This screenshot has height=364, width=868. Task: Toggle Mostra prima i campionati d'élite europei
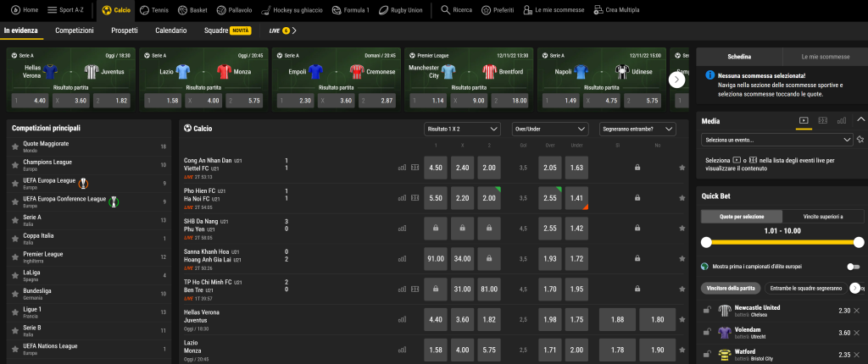click(x=853, y=267)
